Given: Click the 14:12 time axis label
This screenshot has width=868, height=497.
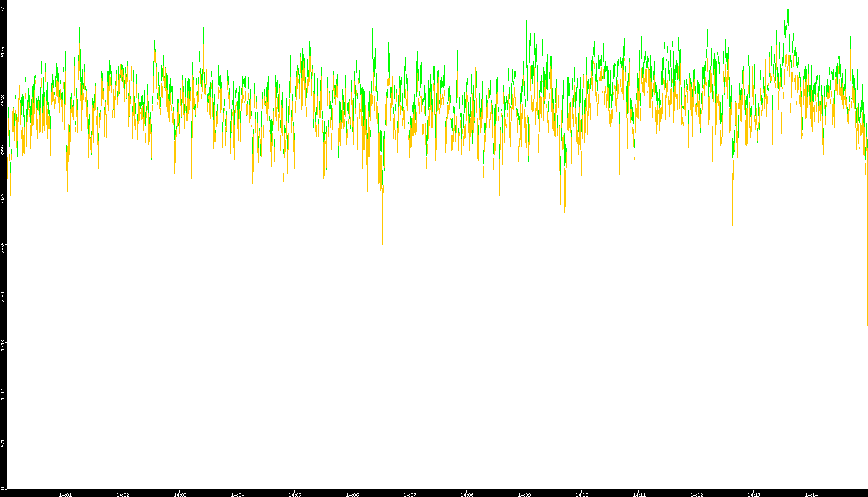Looking at the screenshot, I should pos(696,494).
